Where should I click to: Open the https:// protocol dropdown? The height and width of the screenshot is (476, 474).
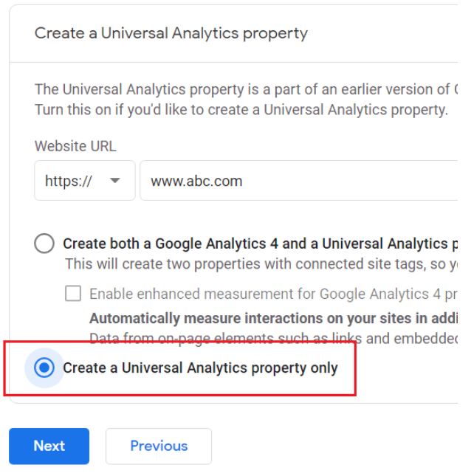pos(84,181)
